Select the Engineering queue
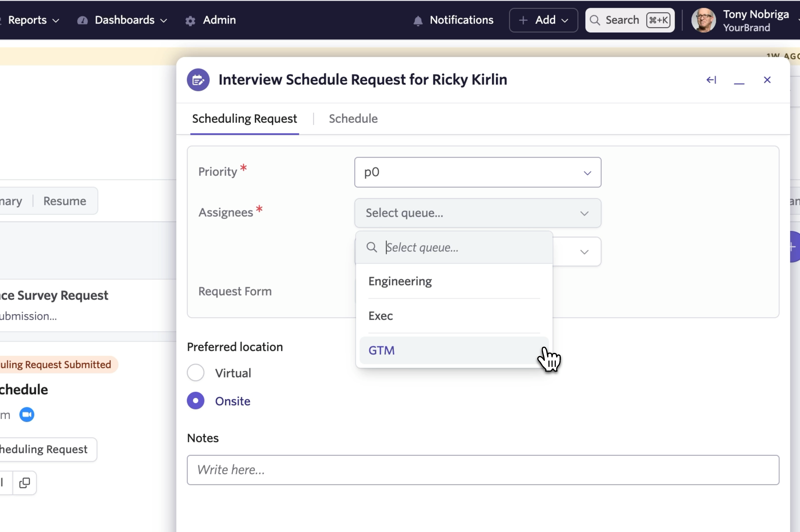 [454, 281]
